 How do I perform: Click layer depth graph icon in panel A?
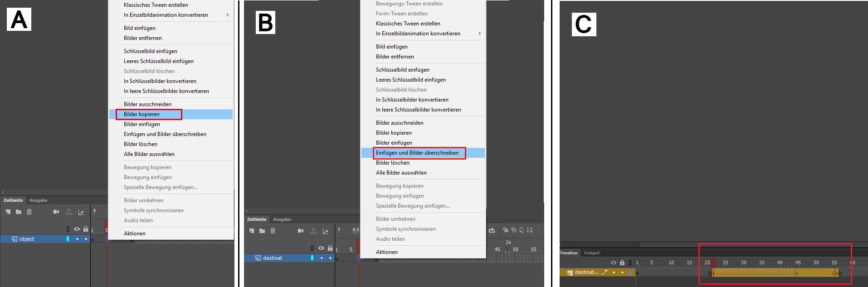click(81, 212)
